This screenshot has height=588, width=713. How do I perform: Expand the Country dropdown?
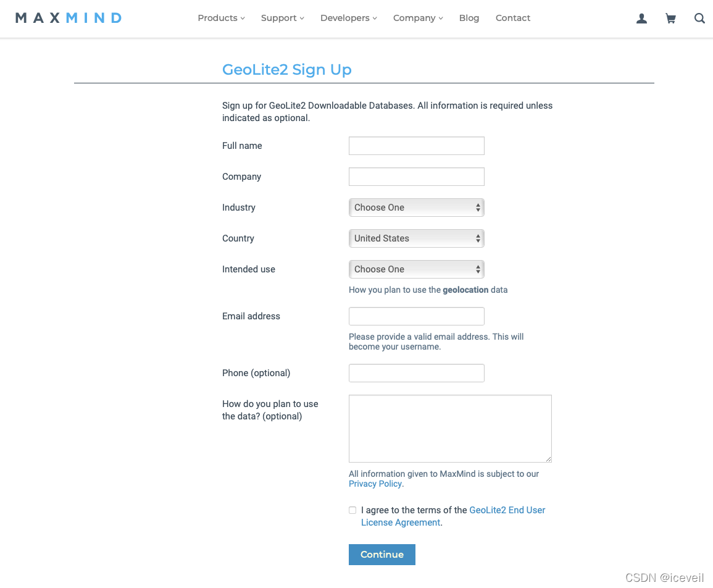point(416,238)
